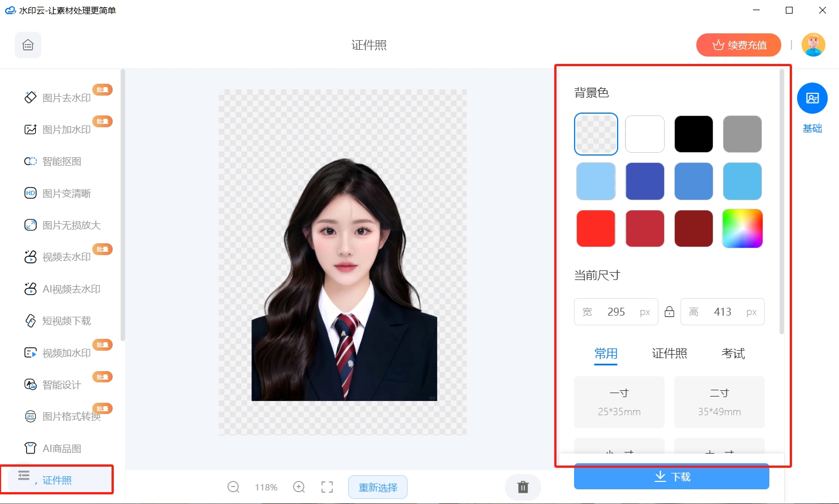
Task: Select the 基础 panel icon
Action: (x=812, y=98)
